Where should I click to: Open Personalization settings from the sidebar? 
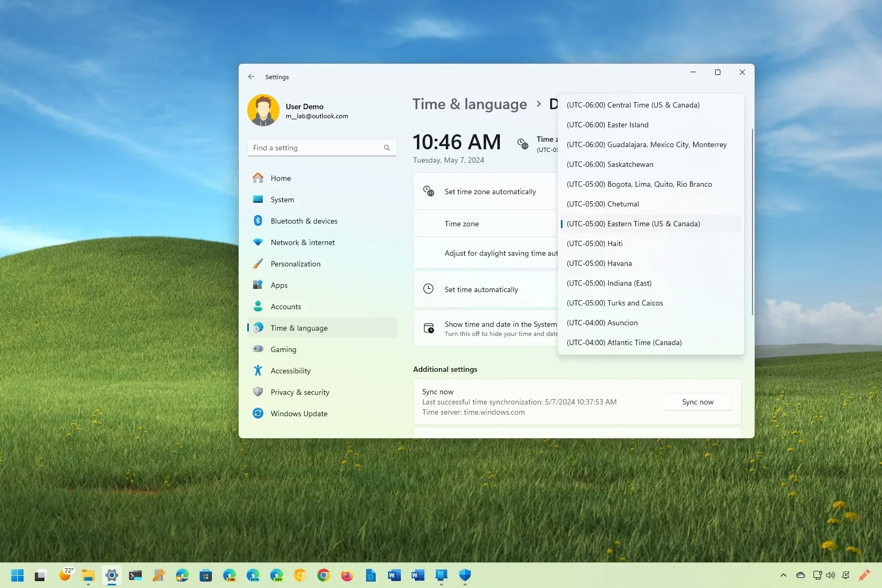click(x=295, y=263)
